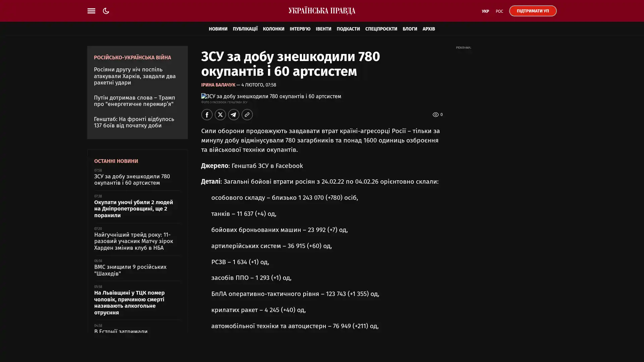Click Ukrainska Pravda logo
This screenshot has height=362, width=644.
click(x=322, y=11)
